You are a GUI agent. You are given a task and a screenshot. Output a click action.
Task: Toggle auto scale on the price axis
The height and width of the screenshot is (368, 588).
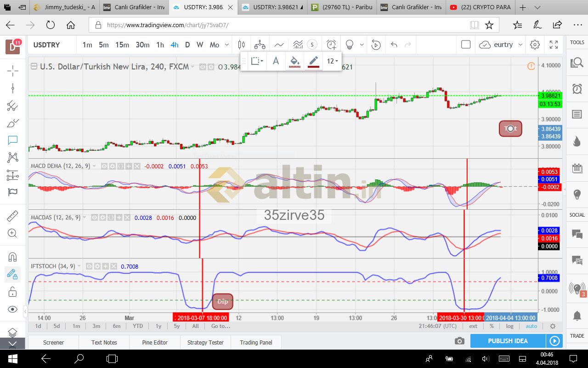pyautogui.click(x=531, y=326)
